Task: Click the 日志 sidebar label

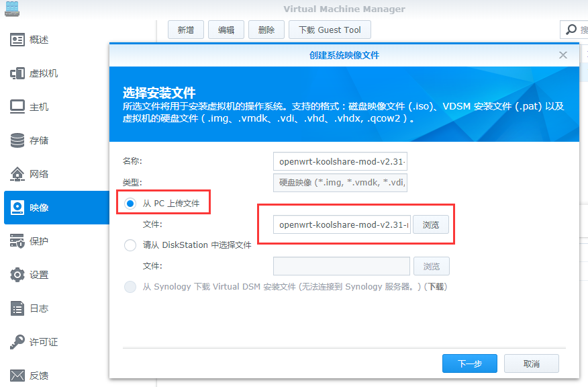Action: pos(39,308)
